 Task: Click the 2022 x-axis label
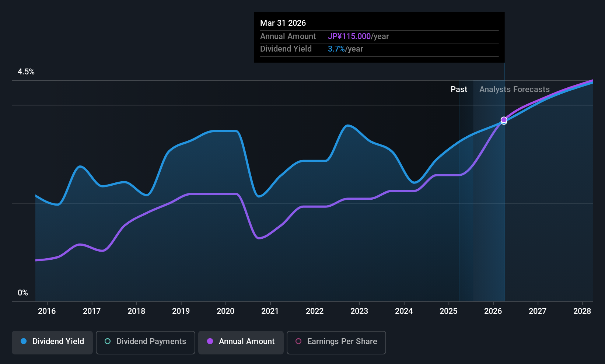(315, 311)
